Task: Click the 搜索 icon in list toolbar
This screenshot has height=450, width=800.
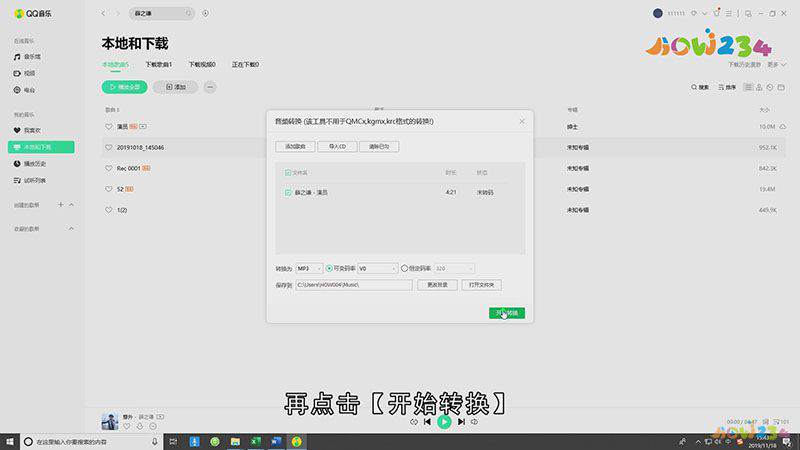Action: pos(699,87)
